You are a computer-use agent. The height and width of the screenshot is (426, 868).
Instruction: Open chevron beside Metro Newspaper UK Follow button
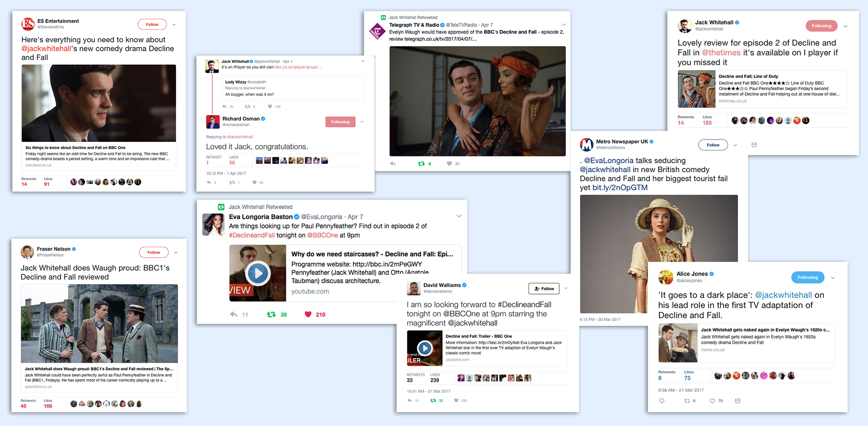[x=735, y=145]
